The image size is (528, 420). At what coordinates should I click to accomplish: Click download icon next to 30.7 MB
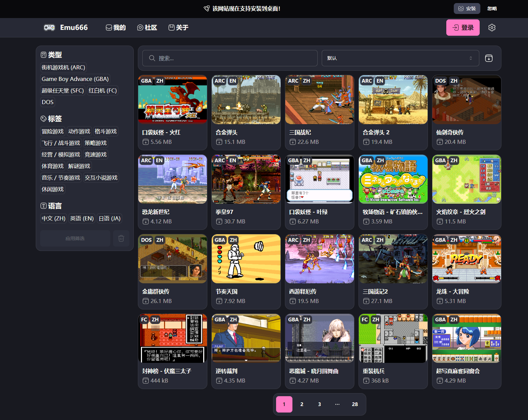tap(219, 222)
